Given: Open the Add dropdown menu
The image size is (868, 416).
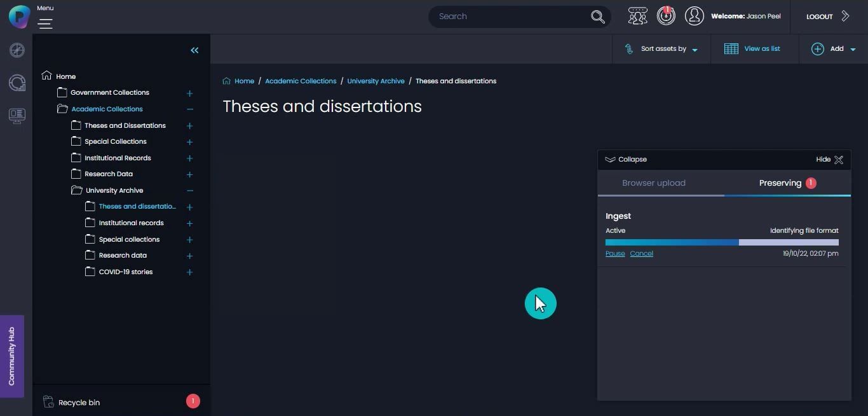Looking at the screenshot, I should coord(834,49).
